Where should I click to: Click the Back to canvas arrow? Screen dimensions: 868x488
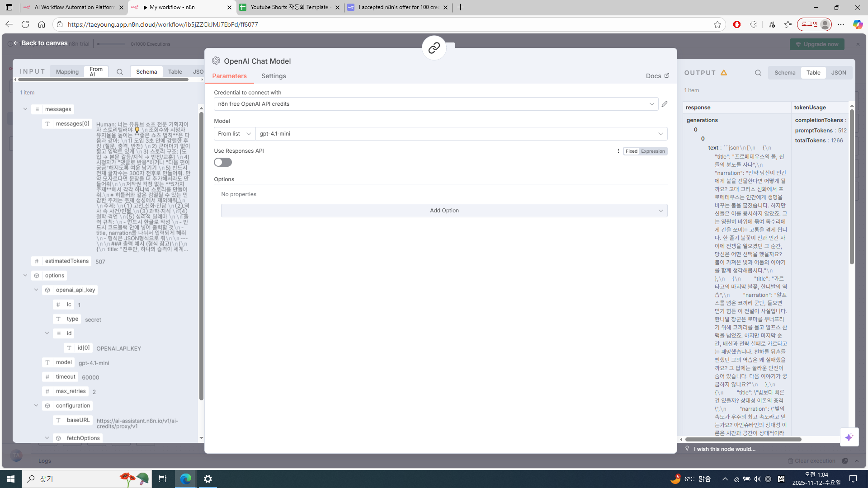16,43
